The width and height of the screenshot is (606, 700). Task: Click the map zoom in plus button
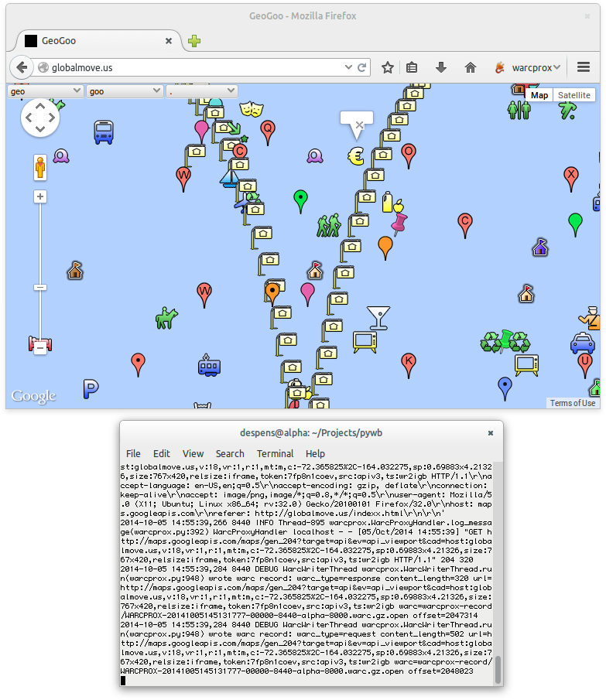point(40,196)
